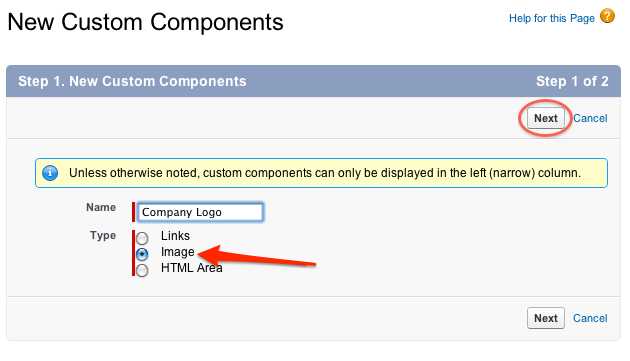Click the top Cancel link
This screenshot has width=630, height=361.
tap(590, 118)
